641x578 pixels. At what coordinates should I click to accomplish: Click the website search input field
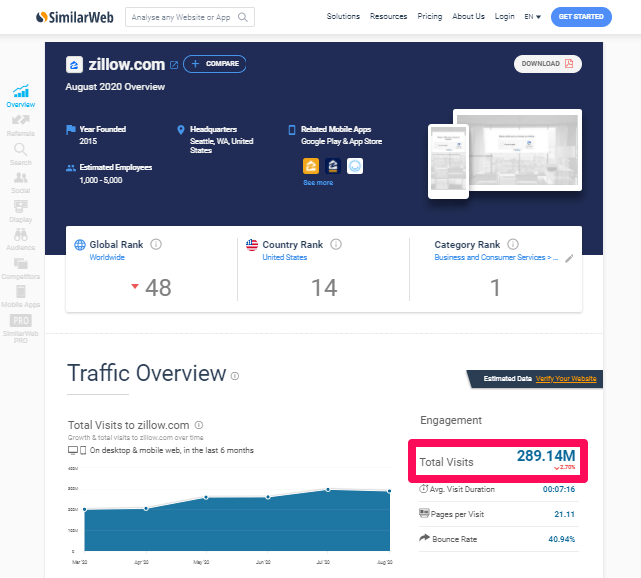(x=182, y=17)
